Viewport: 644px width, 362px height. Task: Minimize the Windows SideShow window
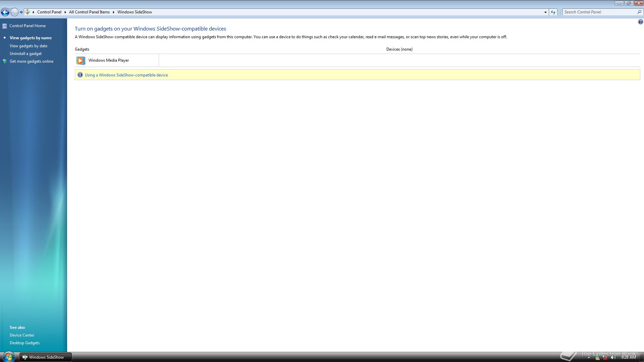tap(619, 3)
